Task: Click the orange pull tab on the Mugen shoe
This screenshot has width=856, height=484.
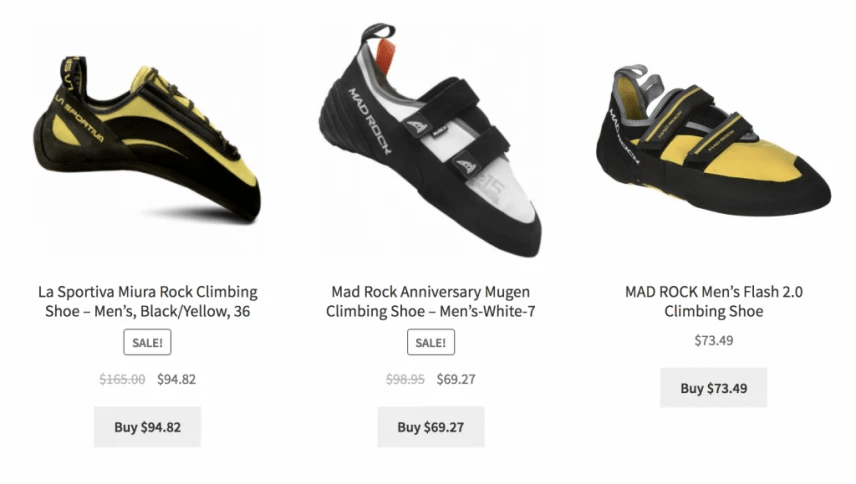Action: click(386, 56)
